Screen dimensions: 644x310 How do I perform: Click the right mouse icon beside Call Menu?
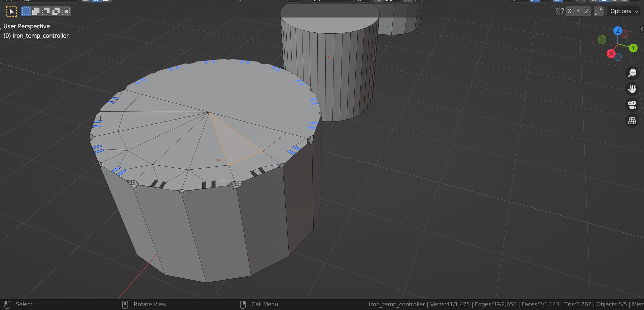pos(243,304)
